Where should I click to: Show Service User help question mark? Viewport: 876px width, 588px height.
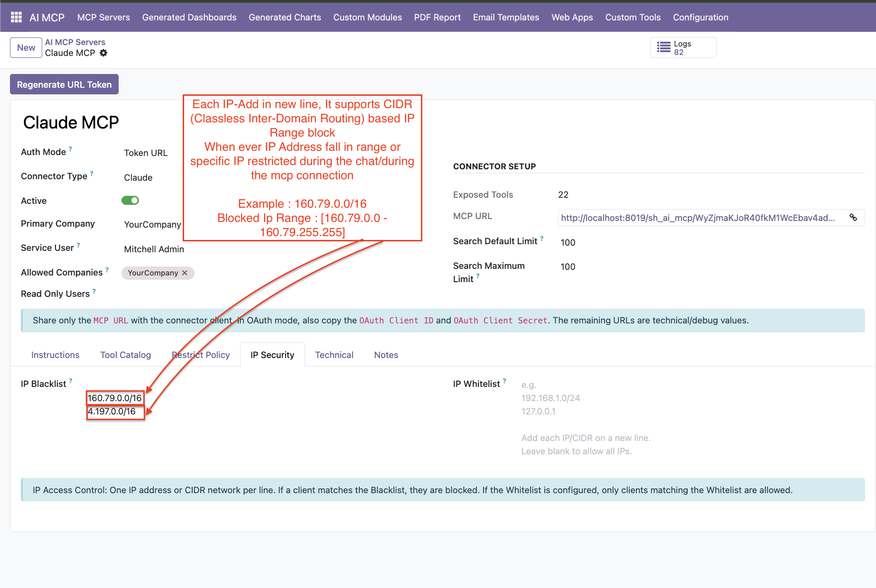tap(78, 245)
